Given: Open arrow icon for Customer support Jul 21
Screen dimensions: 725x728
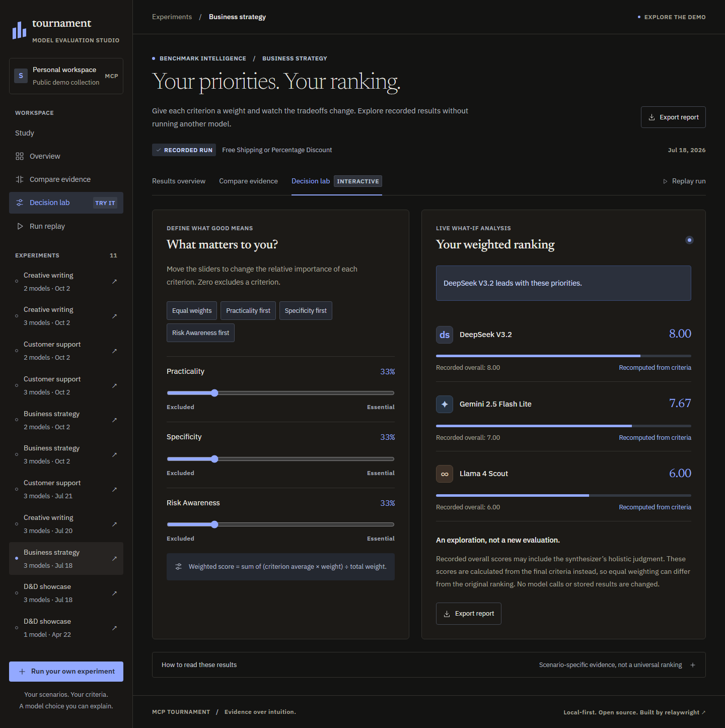Looking at the screenshot, I should click(x=114, y=489).
